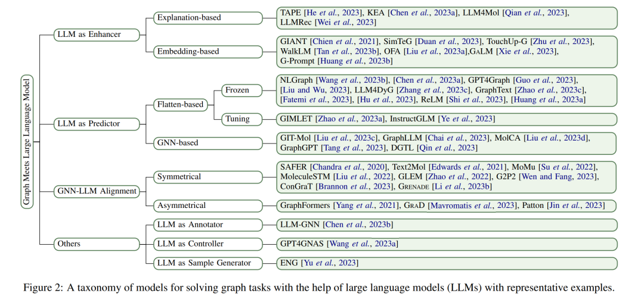
Task: Click the root node Graph Meets Large Language Model
Action: pos(27,142)
